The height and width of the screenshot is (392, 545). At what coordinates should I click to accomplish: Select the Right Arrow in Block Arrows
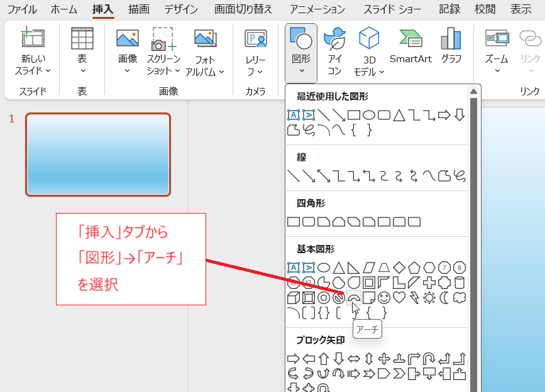(294, 358)
